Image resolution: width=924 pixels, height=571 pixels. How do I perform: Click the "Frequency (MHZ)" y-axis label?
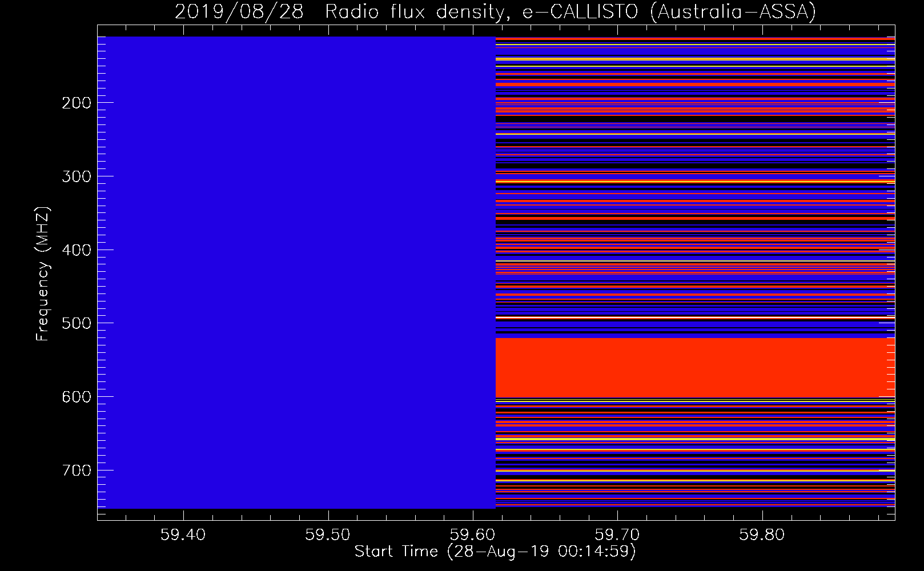click(x=43, y=274)
